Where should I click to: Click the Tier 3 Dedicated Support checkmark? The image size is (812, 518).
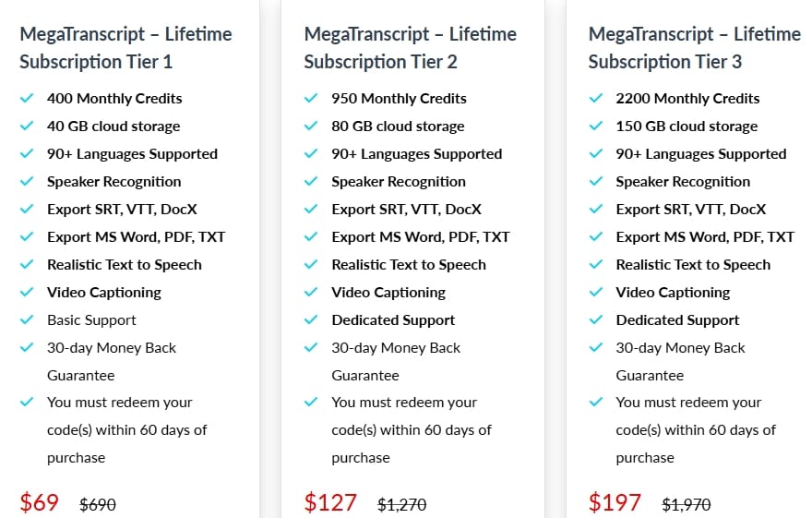pyautogui.click(x=594, y=320)
